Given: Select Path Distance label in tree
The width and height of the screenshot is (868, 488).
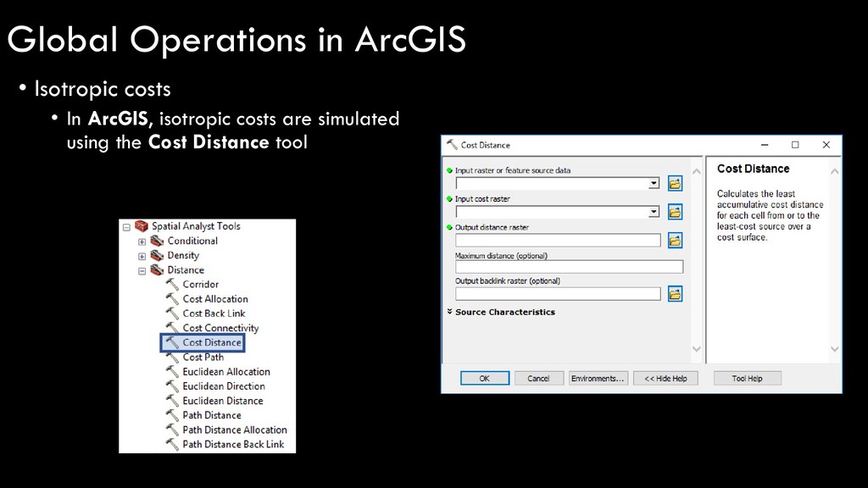Looking at the screenshot, I should (x=212, y=415).
